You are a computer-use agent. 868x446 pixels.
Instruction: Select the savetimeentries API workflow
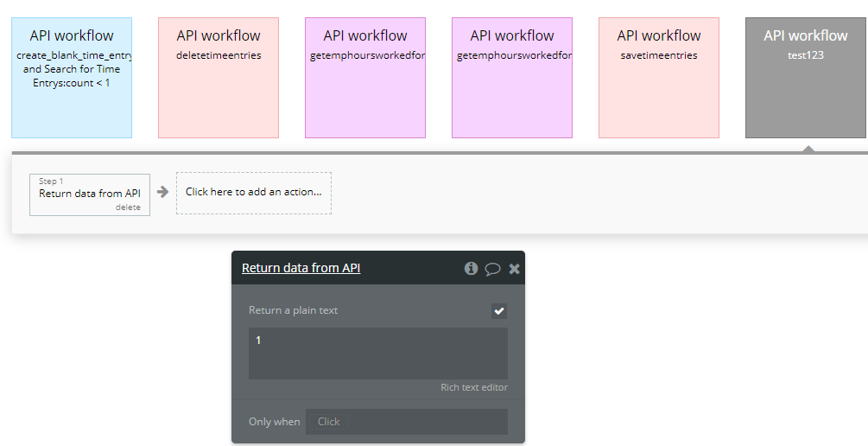pyautogui.click(x=658, y=78)
